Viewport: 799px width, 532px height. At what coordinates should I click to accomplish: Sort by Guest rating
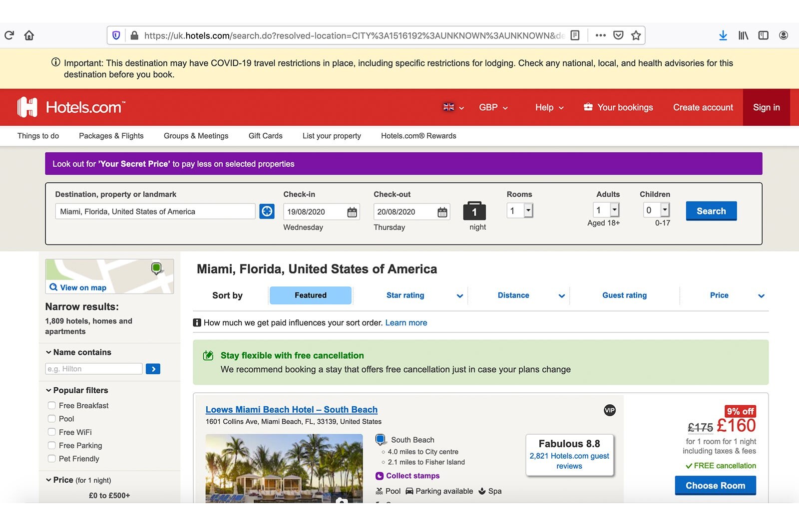coord(624,295)
